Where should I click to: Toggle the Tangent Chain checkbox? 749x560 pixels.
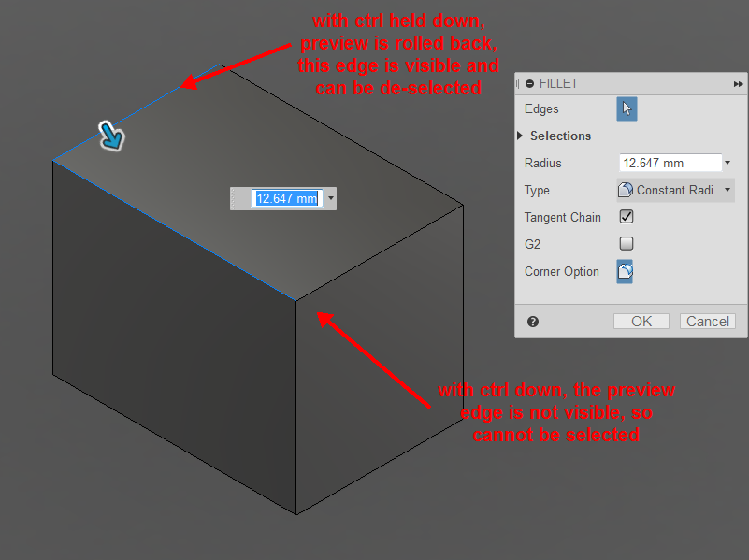click(627, 217)
